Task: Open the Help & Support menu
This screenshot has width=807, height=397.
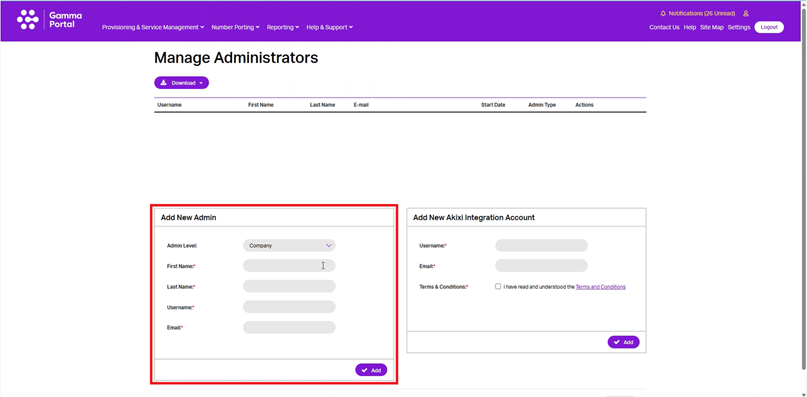Action: click(329, 27)
